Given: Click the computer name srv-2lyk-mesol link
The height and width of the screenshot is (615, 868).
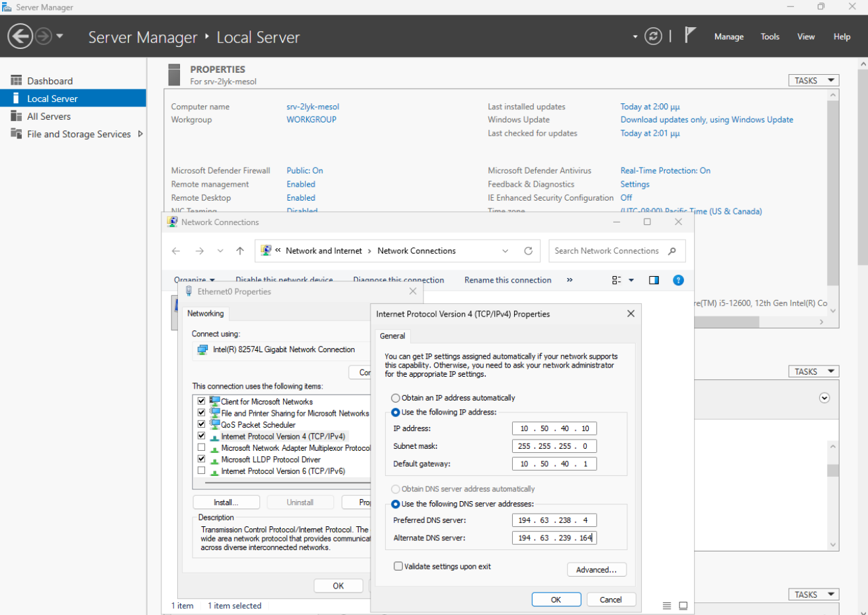Looking at the screenshot, I should 313,107.
